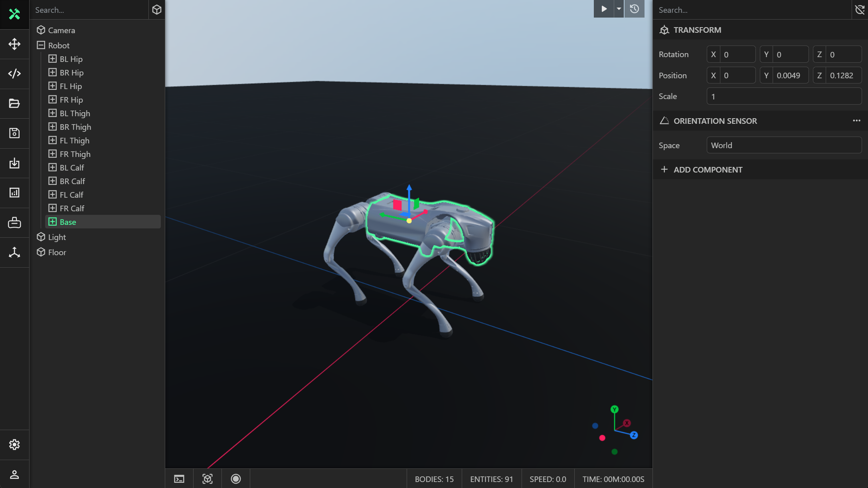Image resolution: width=868 pixels, height=488 pixels.
Task: Click the blue up-arrow of translate gizmo
Action: point(409,188)
